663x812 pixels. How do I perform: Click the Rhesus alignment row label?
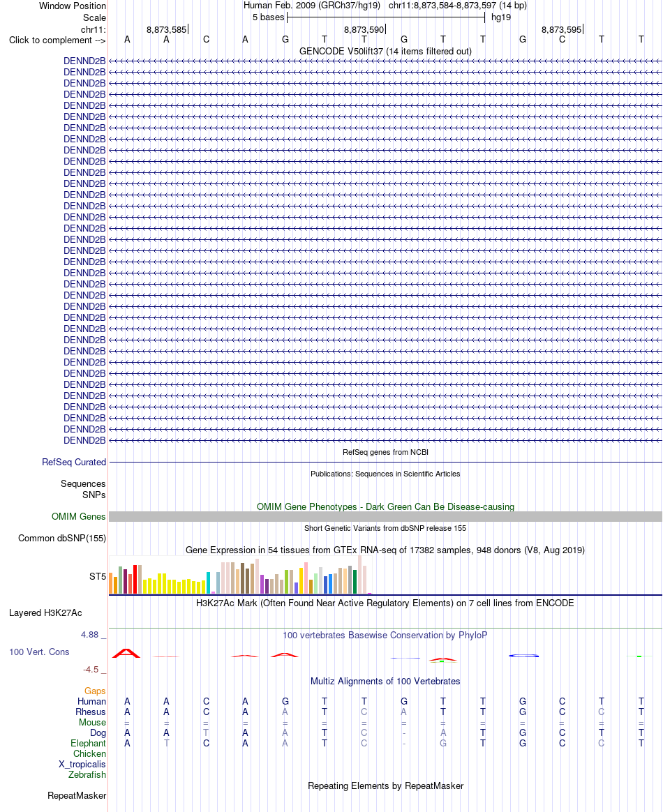[91, 712]
